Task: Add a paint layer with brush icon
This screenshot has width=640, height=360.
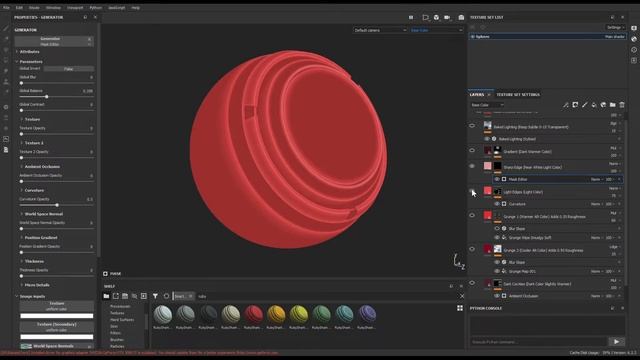Action: [584, 105]
